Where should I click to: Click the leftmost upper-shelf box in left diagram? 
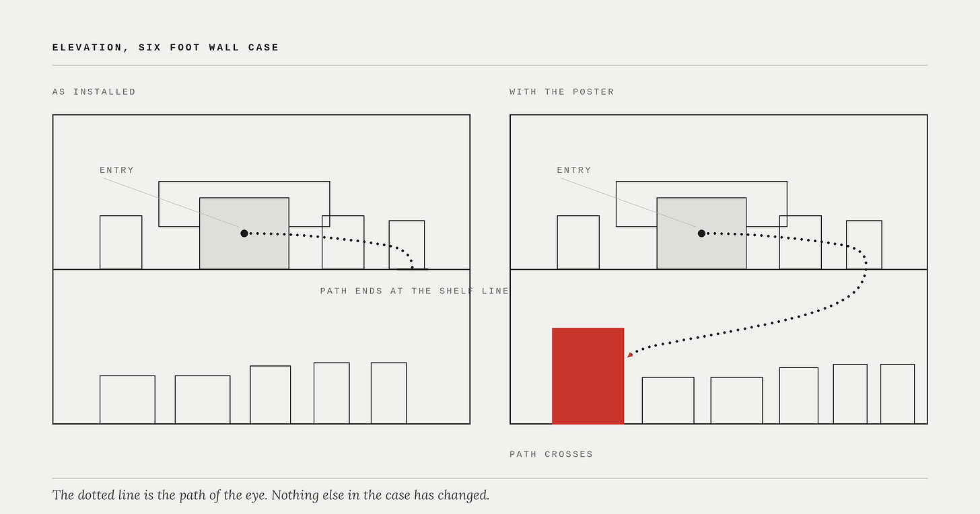(121, 242)
